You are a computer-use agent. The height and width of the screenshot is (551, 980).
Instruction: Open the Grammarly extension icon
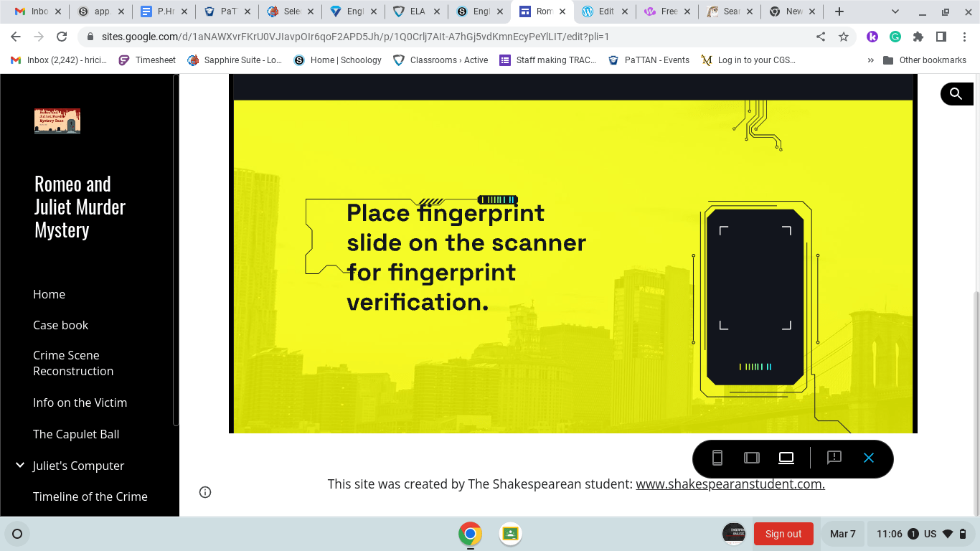coord(895,37)
